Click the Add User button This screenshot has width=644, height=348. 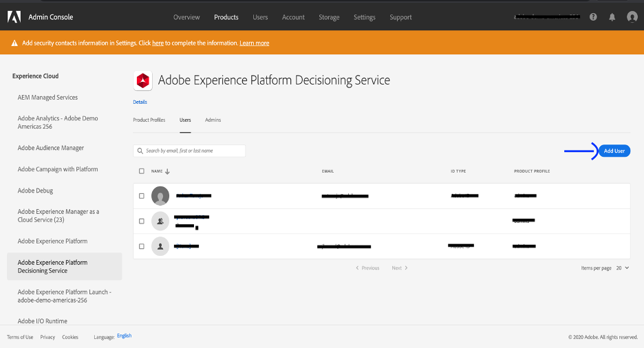(614, 151)
